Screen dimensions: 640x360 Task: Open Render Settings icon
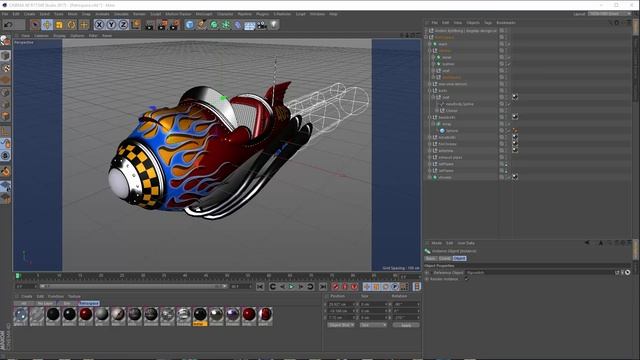(174, 25)
